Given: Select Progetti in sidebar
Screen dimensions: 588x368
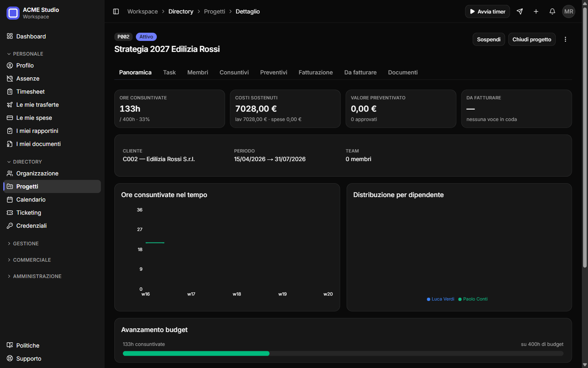Looking at the screenshot, I should click(52, 186).
